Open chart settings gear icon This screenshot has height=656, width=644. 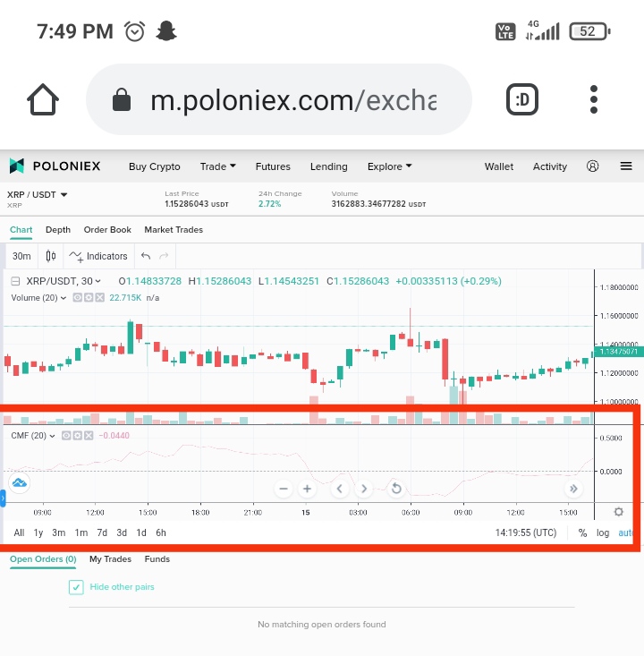pyautogui.click(x=618, y=512)
